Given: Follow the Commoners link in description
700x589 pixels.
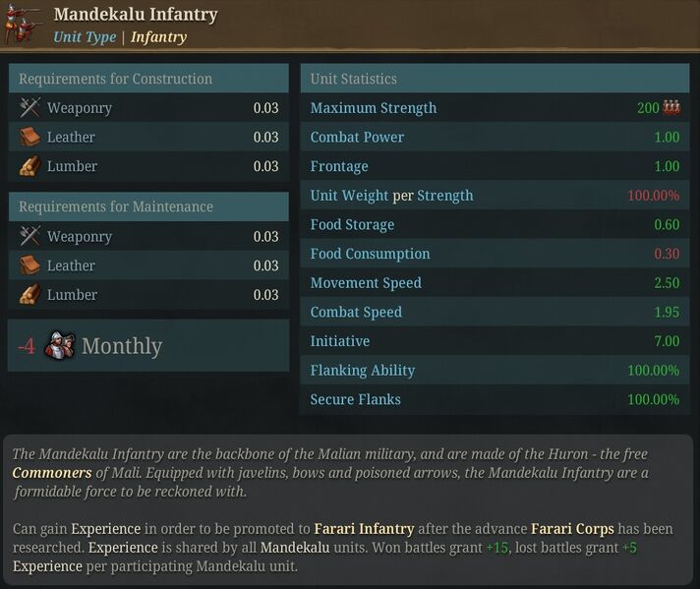Looking at the screenshot, I should point(52,472).
